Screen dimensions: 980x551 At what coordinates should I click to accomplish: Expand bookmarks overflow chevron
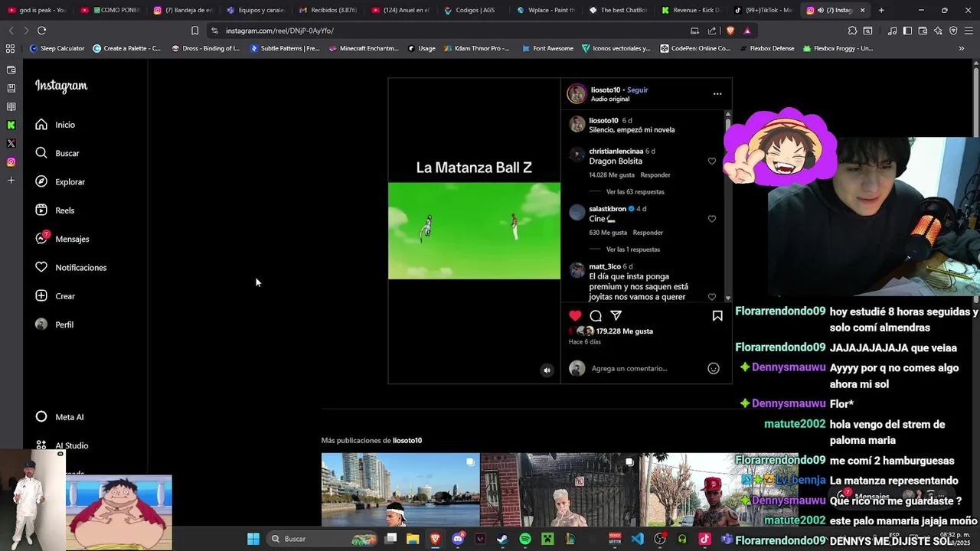(x=962, y=48)
